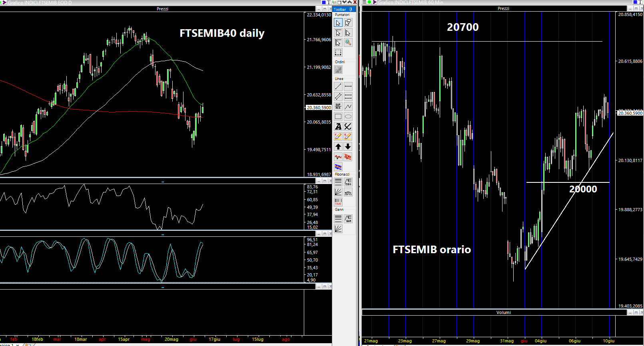This screenshot has width=644, height=346.
Task: Click the 04giu date on hourly axis
Action: click(x=540, y=341)
